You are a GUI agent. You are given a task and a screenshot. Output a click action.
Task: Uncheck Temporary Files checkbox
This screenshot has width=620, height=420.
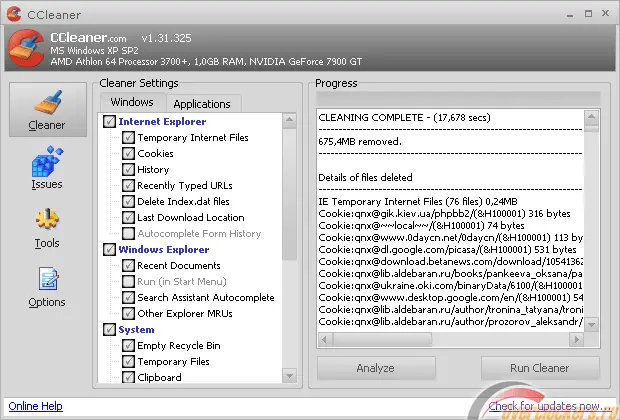[x=128, y=361]
